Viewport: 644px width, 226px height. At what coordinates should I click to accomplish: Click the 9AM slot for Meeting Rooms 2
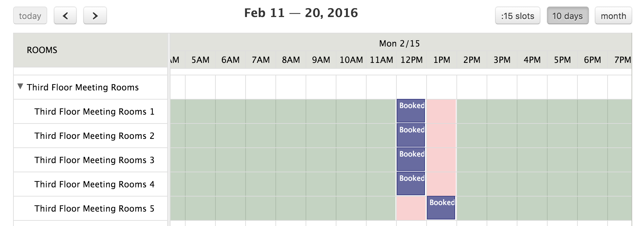[x=321, y=136]
